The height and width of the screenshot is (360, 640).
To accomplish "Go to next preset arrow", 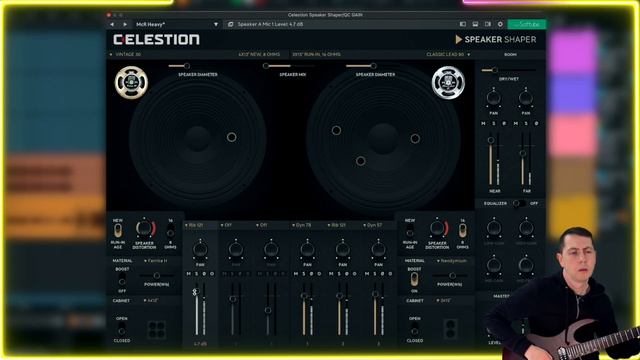I will coord(125,24).
